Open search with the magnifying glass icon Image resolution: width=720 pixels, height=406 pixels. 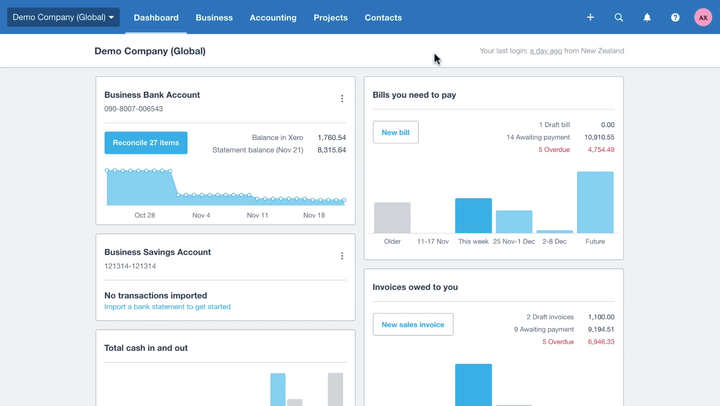click(x=619, y=17)
